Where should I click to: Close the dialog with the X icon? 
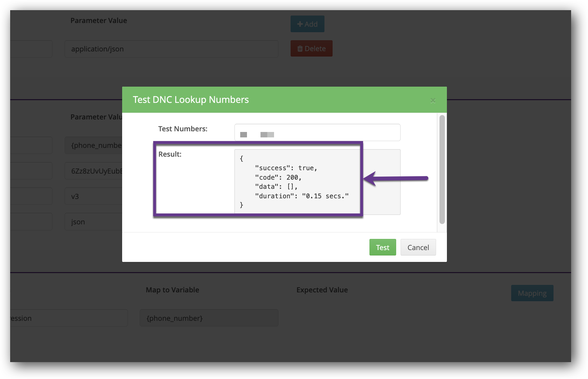433,101
